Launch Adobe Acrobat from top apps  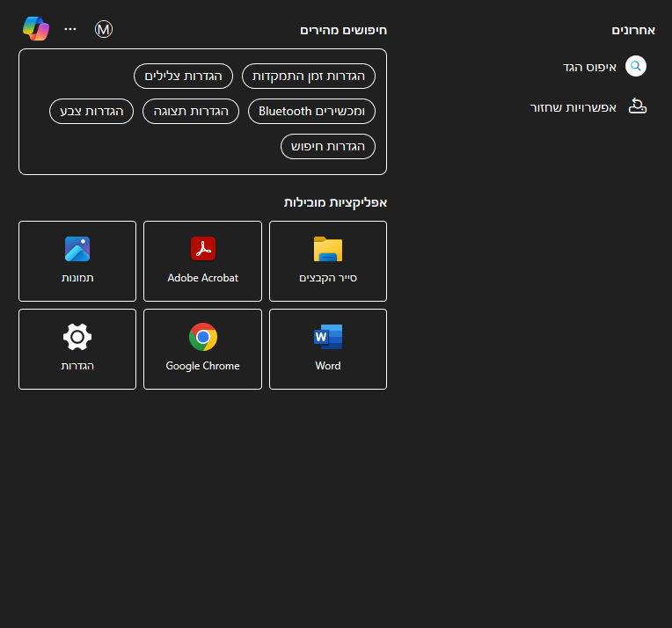click(202, 261)
